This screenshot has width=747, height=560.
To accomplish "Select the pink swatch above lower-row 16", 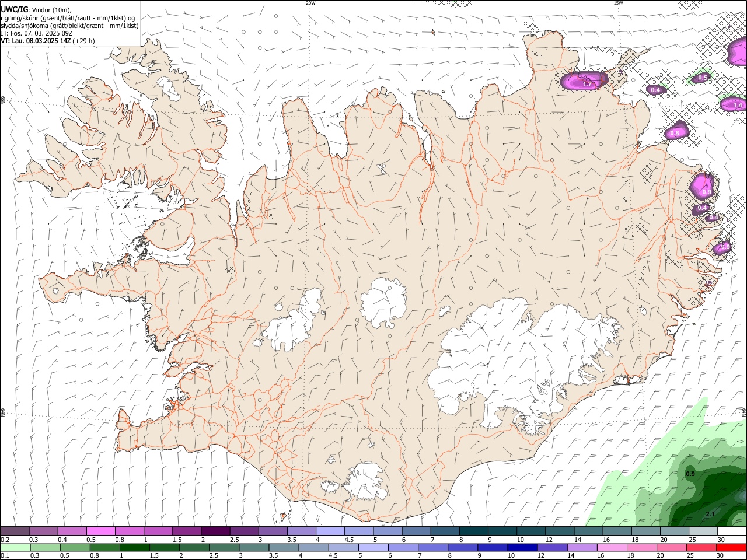I will [x=611, y=547].
